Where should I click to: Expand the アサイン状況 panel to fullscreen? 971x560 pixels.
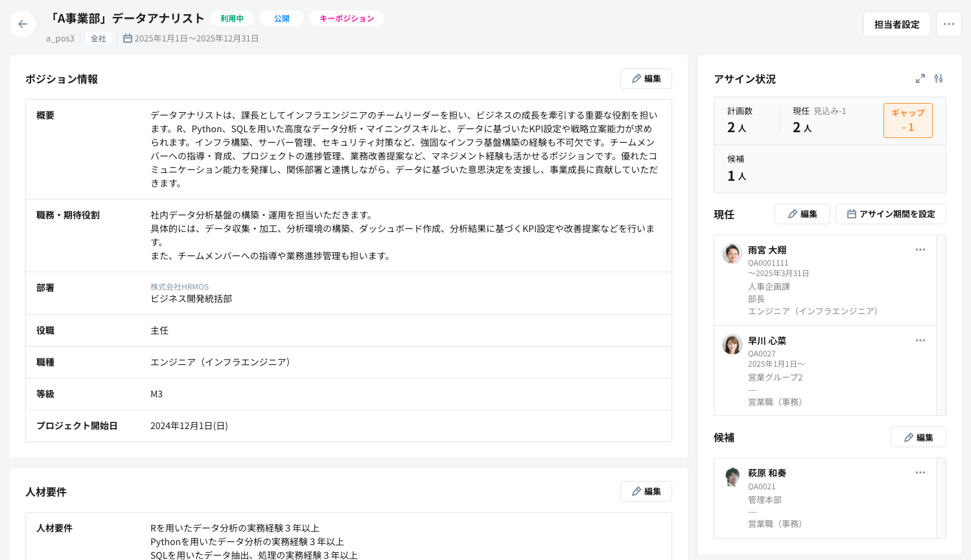pyautogui.click(x=920, y=78)
